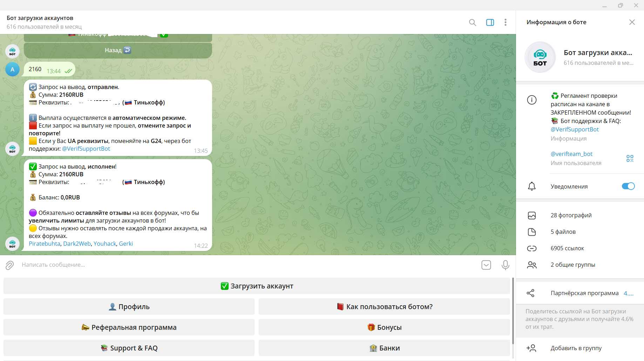Hide the bot keyboard using toggle icon
This screenshot has width=644, height=361.
(x=486, y=265)
